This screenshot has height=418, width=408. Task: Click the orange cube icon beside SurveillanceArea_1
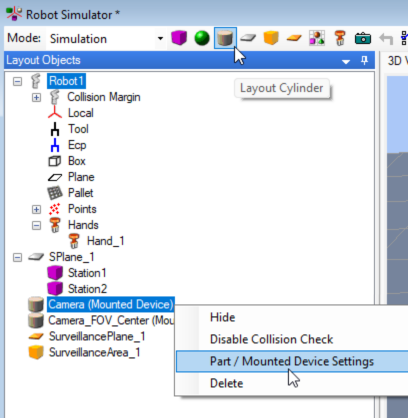(36, 352)
